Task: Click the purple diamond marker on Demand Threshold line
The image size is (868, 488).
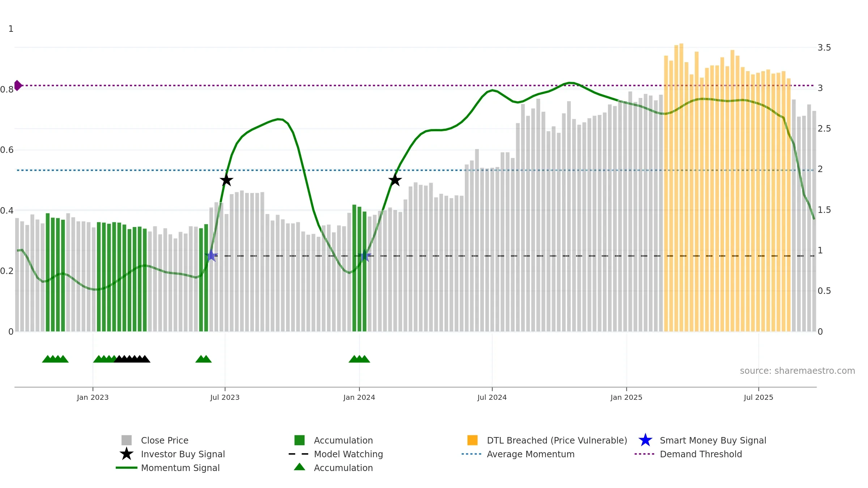Action: pyautogui.click(x=18, y=86)
